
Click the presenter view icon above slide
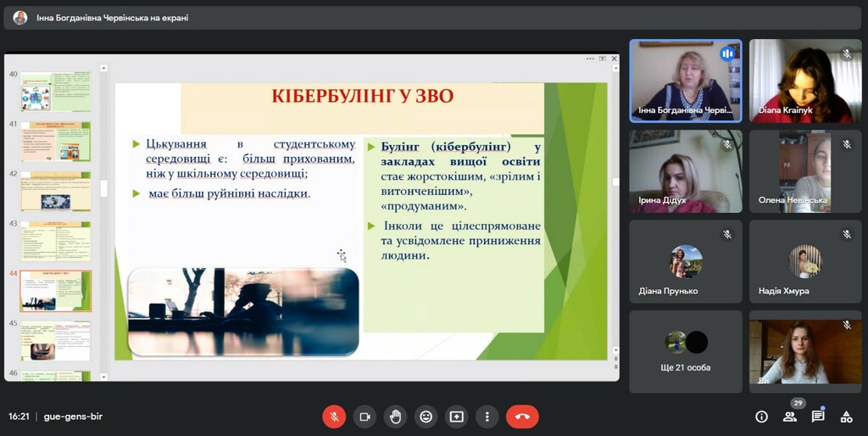[602, 59]
